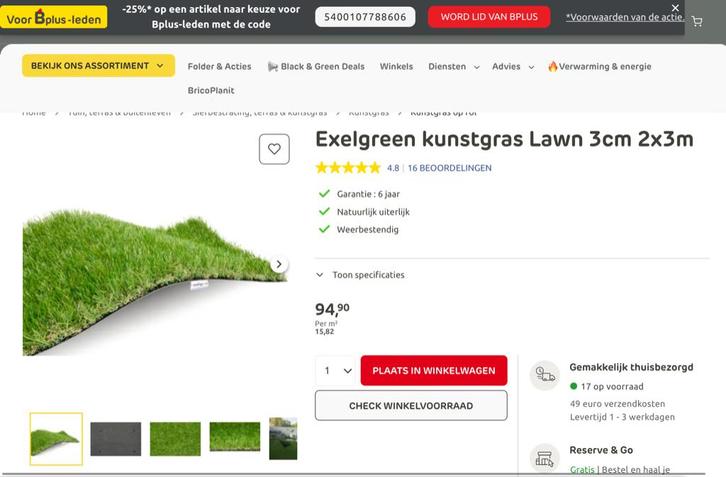The image size is (726, 477).
Task: Open the shopping cart icon
Action: pyautogui.click(x=697, y=21)
